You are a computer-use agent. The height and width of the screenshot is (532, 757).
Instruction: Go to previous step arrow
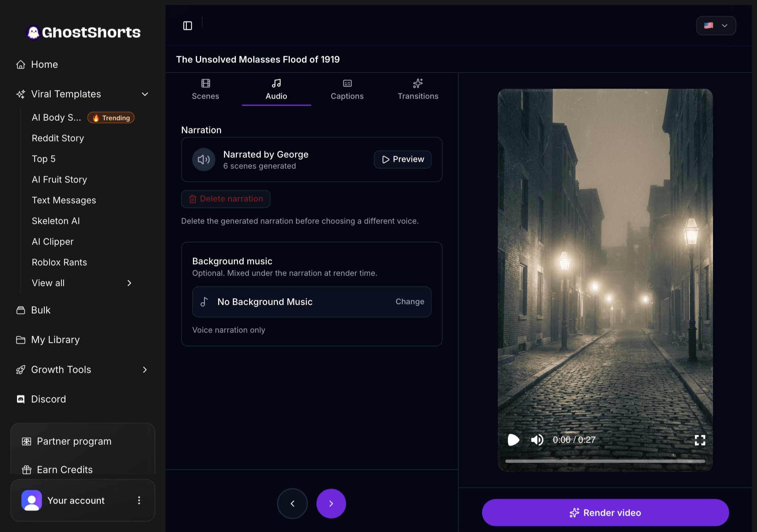(x=292, y=504)
